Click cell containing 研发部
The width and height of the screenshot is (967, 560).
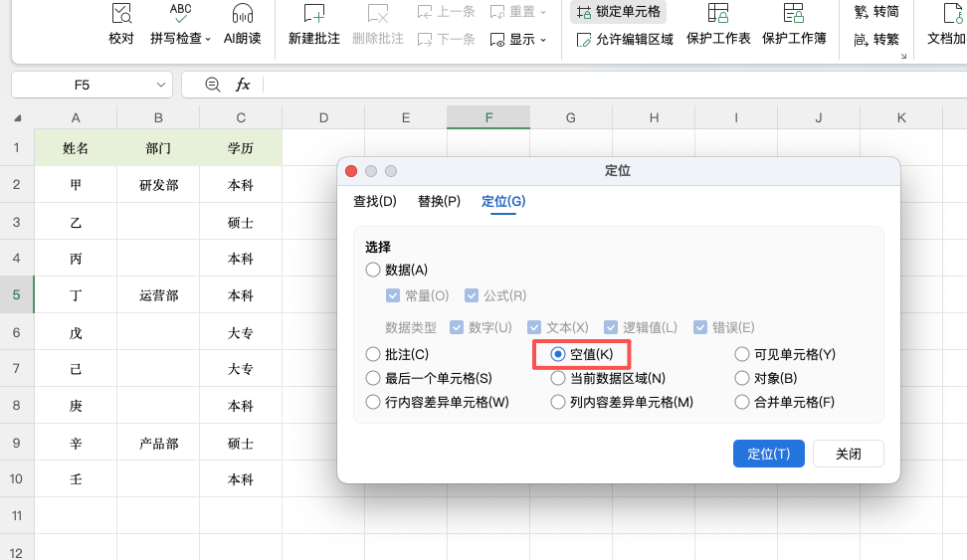158,184
